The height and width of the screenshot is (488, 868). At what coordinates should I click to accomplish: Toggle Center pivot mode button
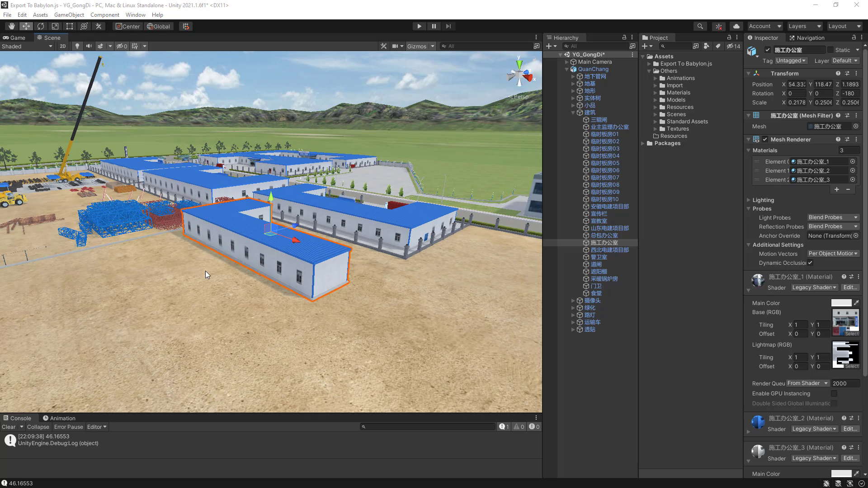[x=128, y=26]
